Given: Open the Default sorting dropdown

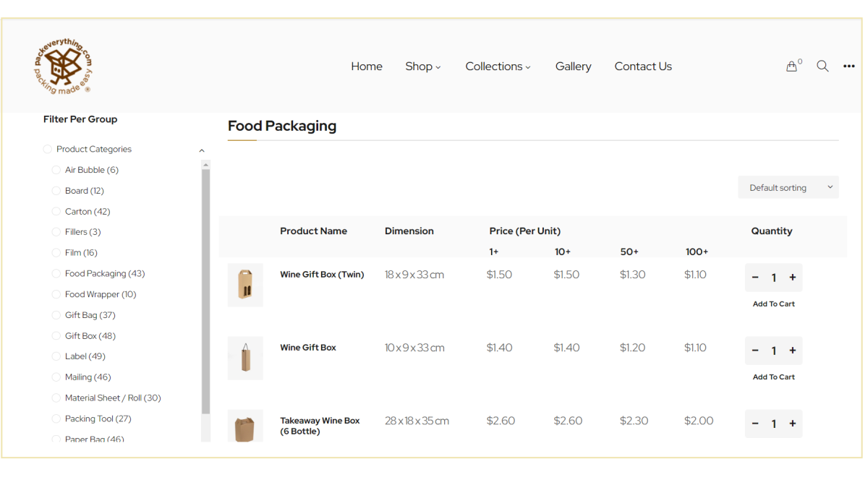Looking at the screenshot, I should pyautogui.click(x=788, y=187).
